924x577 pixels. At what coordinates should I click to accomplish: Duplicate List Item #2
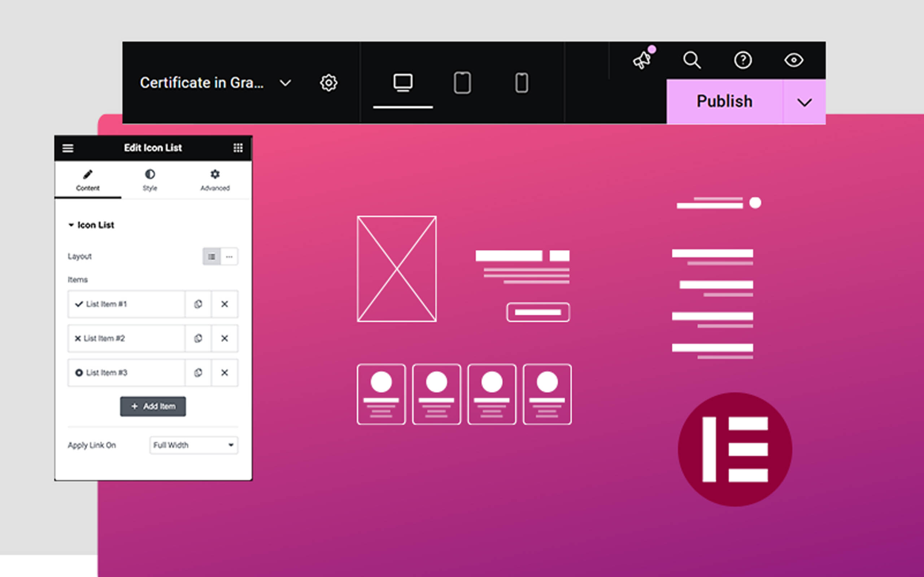click(198, 339)
